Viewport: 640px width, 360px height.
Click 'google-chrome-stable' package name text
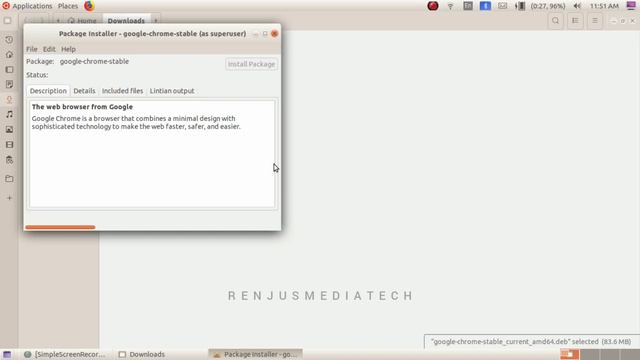[x=94, y=62]
